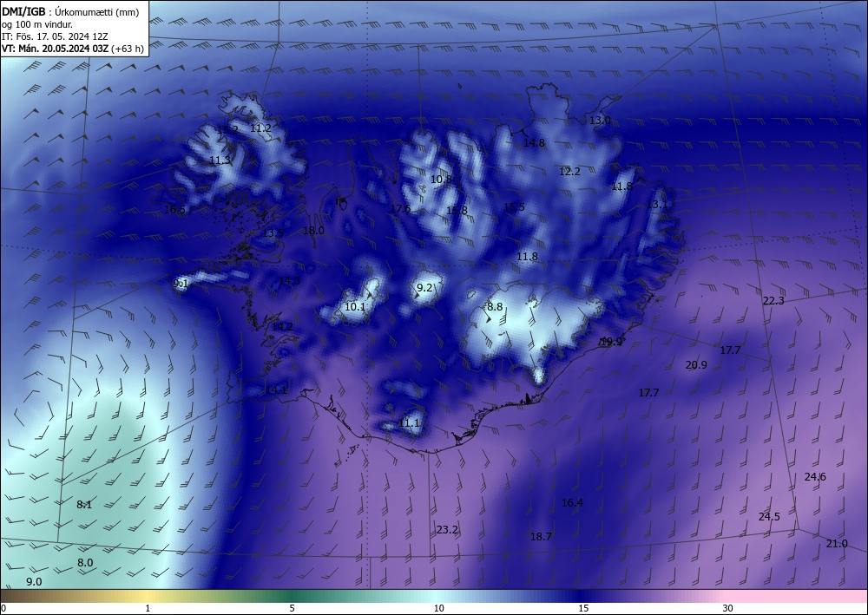Click the map value '17.6'
The image size is (868, 615).
point(400,208)
